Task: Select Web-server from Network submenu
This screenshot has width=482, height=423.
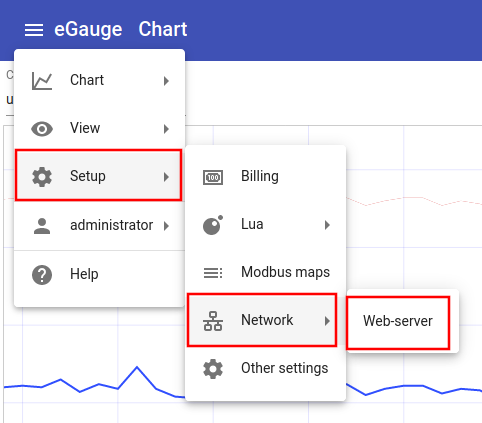Action: (398, 322)
